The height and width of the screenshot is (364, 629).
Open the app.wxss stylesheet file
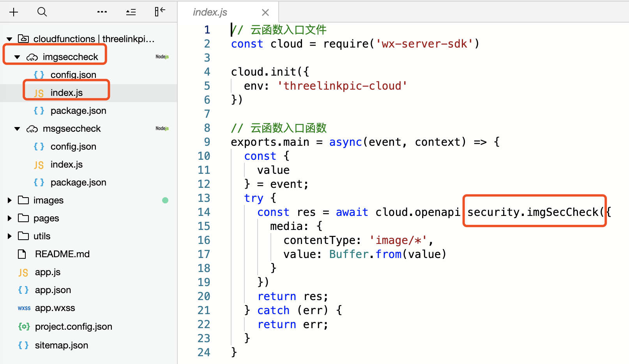click(55, 308)
